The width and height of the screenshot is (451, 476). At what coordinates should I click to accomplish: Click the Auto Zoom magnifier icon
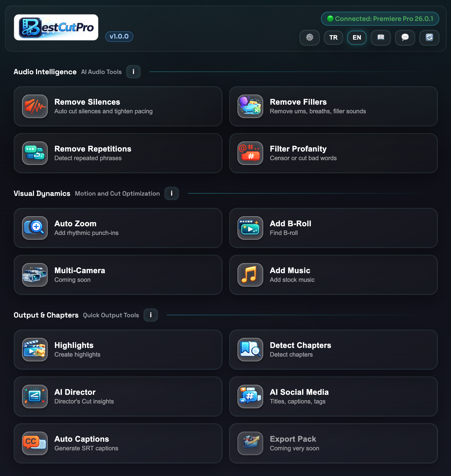(x=35, y=228)
